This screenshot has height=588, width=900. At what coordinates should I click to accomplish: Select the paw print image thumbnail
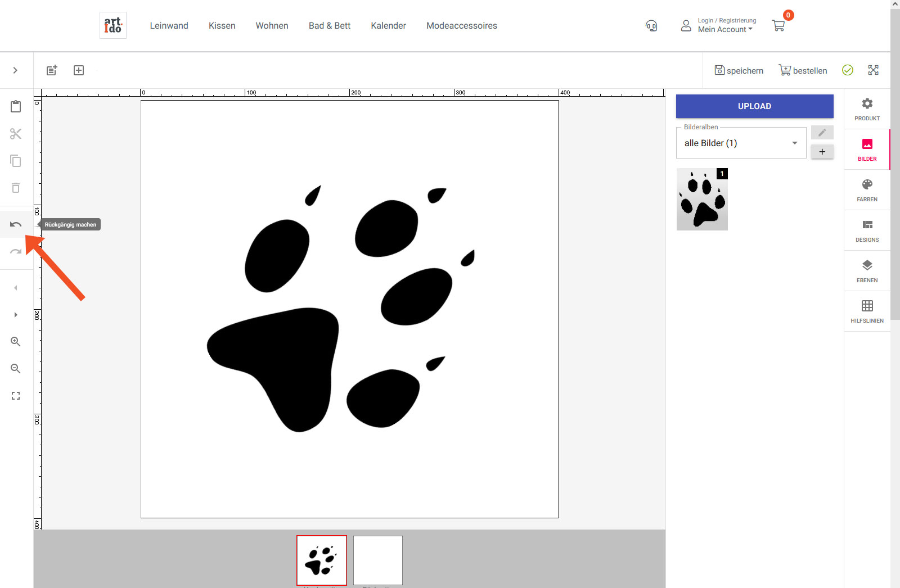coord(702,199)
